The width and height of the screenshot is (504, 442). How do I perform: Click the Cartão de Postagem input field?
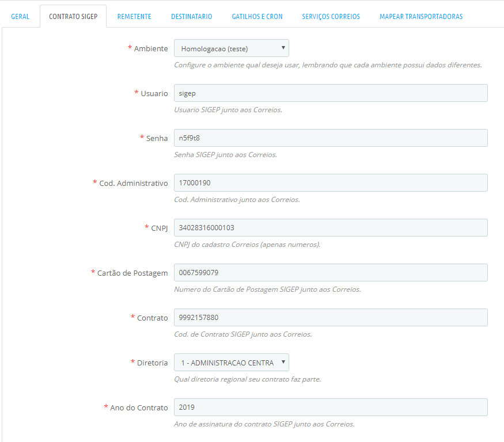331,273
